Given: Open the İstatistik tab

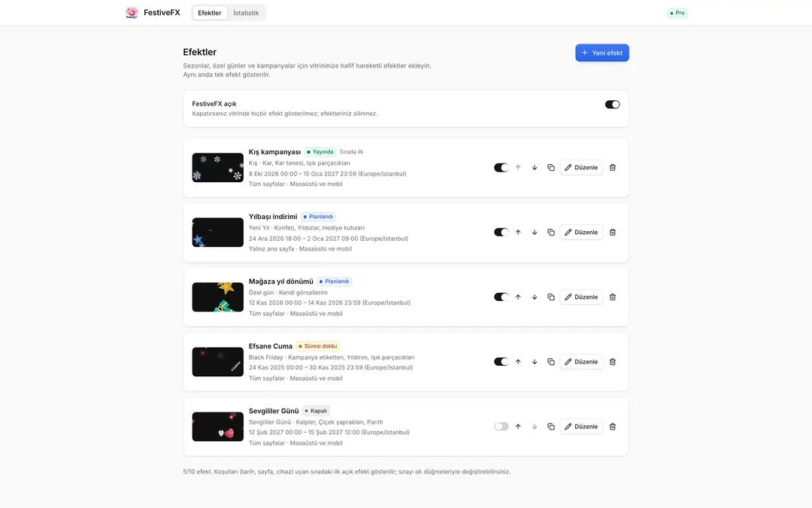Looking at the screenshot, I should click(x=246, y=13).
